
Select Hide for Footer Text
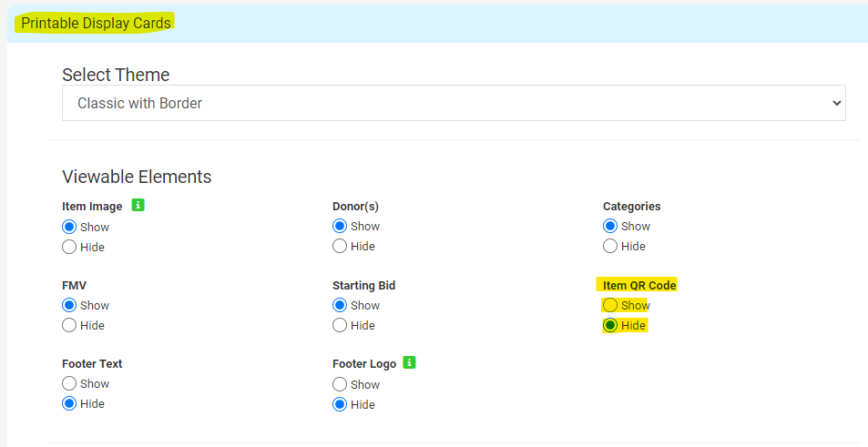[69, 403]
